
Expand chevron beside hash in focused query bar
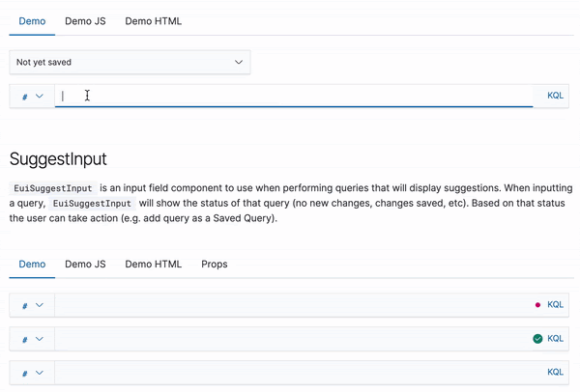pos(40,96)
